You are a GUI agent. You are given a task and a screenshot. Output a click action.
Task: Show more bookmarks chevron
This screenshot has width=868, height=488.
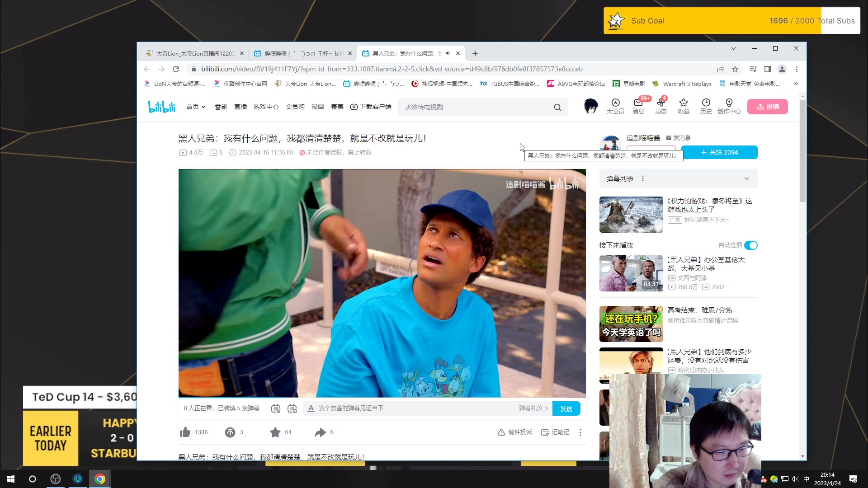796,84
